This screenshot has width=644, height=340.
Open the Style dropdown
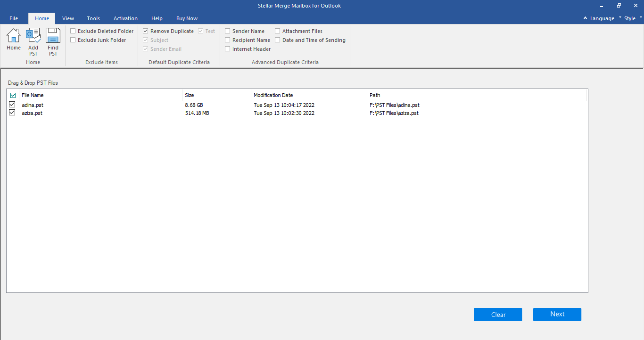tap(630, 18)
